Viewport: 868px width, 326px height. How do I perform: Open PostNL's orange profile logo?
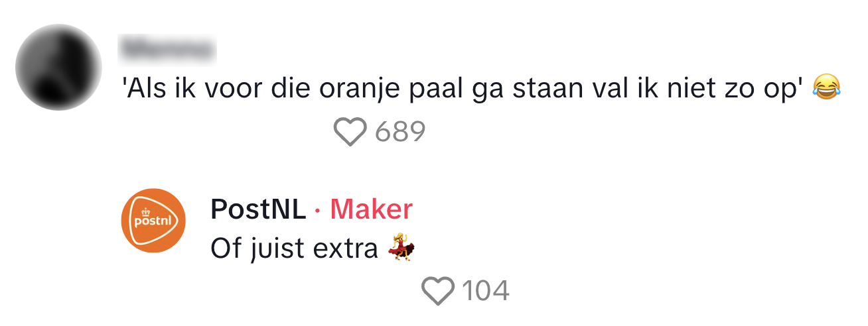point(153,220)
